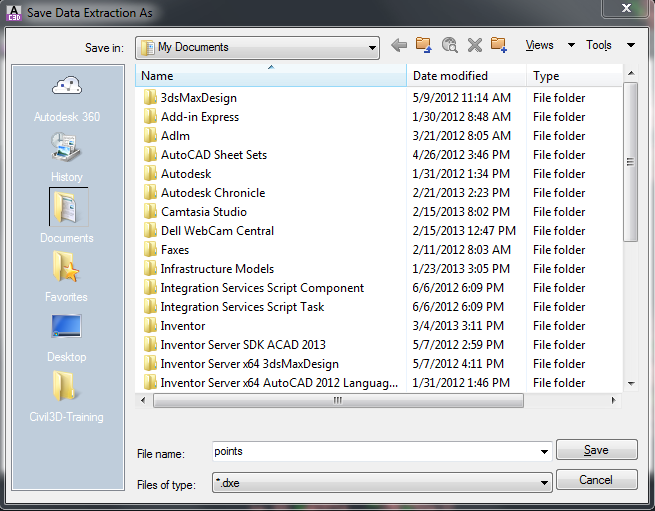Expand the Tools dropdown arrow
The height and width of the screenshot is (511, 655).
(x=631, y=45)
